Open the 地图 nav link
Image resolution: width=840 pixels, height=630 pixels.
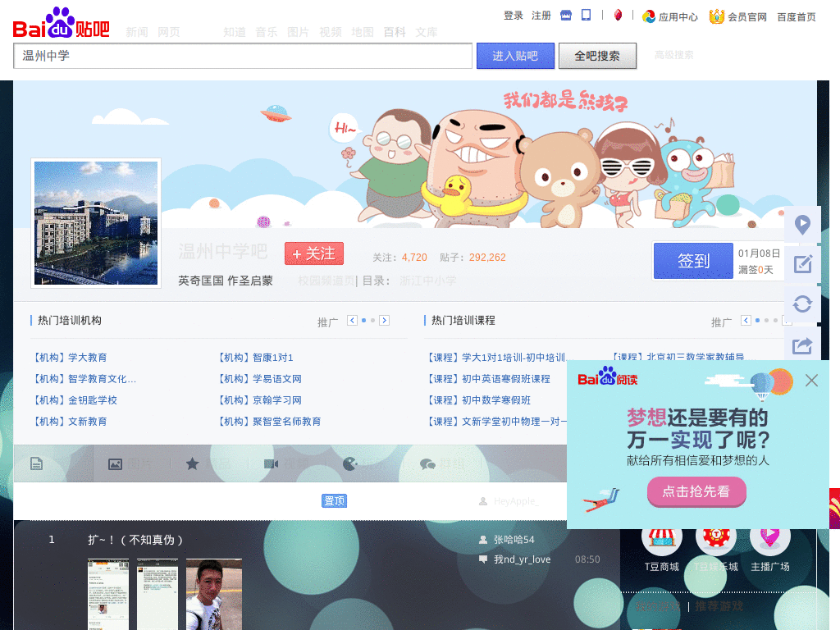click(362, 32)
